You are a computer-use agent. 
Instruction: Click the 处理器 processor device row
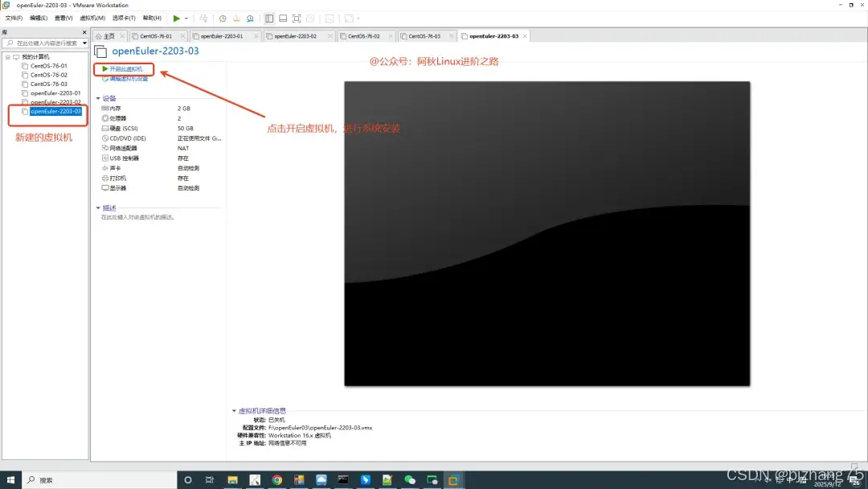click(162, 118)
